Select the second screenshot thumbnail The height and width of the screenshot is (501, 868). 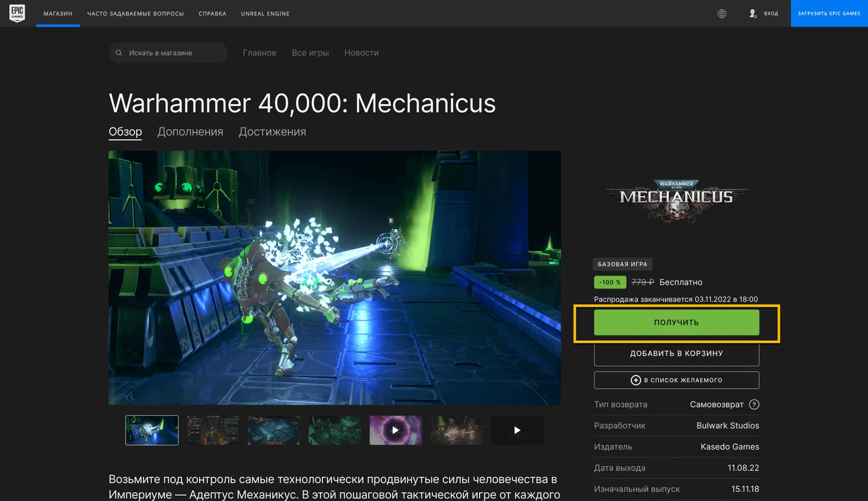point(213,430)
